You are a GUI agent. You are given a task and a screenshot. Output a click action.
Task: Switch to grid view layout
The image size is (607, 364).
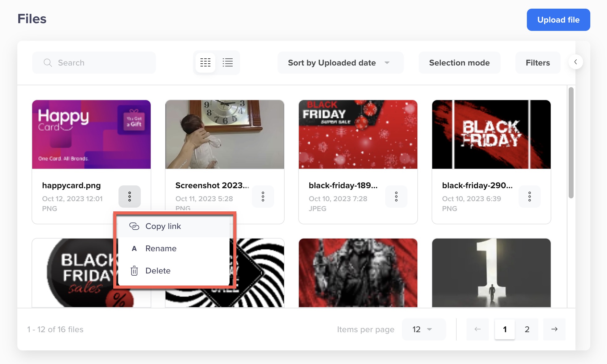[x=205, y=62]
